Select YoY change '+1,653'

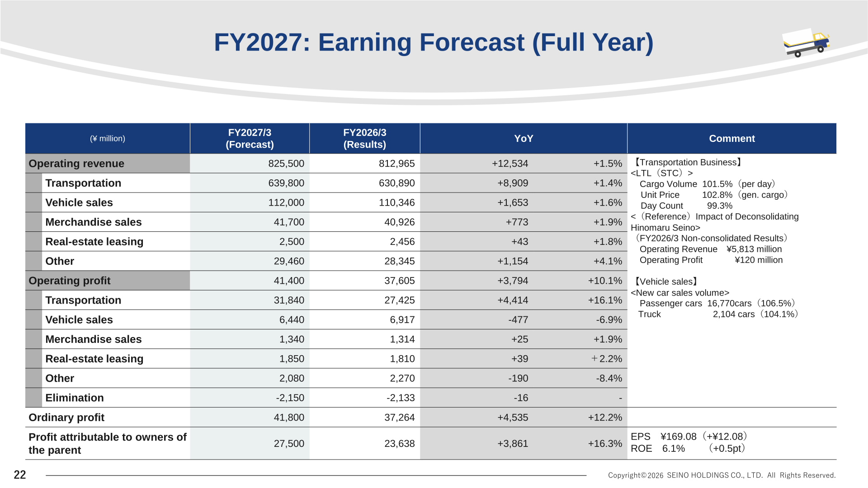(x=513, y=202)
